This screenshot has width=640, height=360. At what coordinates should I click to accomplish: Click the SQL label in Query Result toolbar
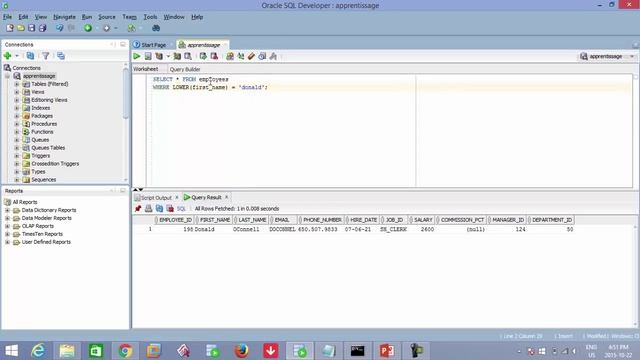pos(181,209)
